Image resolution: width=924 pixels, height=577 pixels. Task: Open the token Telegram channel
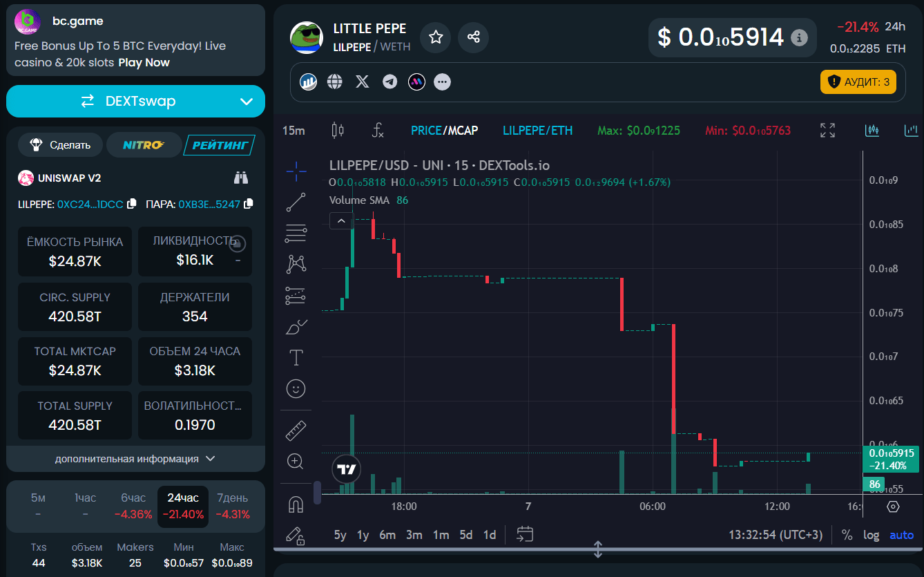(x=390, y=82)
